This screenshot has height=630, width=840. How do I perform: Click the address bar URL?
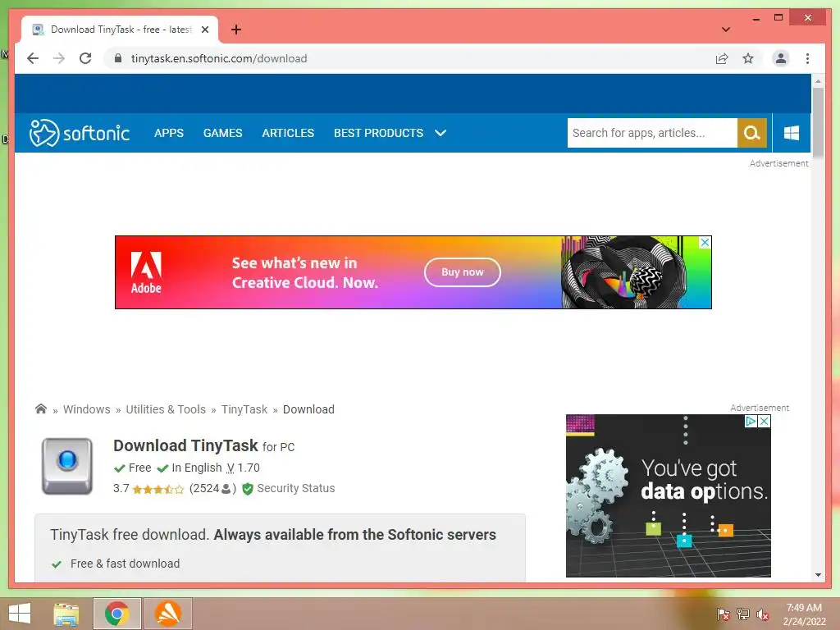(x=219, y=58)
